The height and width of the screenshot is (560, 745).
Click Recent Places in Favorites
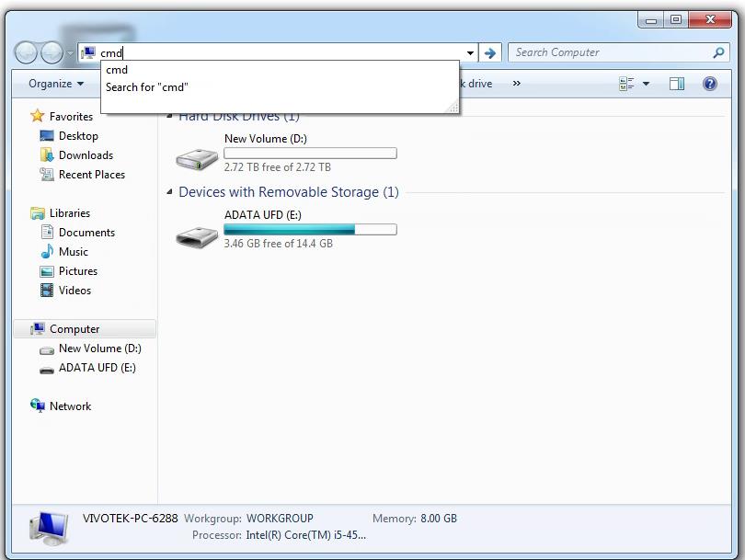pyautogui.click(x=91, y=175)
